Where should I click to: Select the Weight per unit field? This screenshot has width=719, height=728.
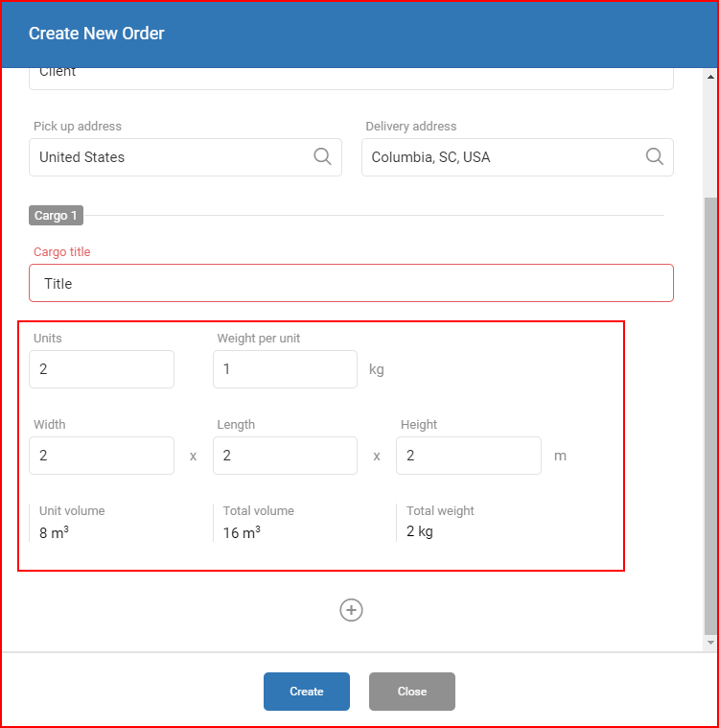click(x=285, y=369)
